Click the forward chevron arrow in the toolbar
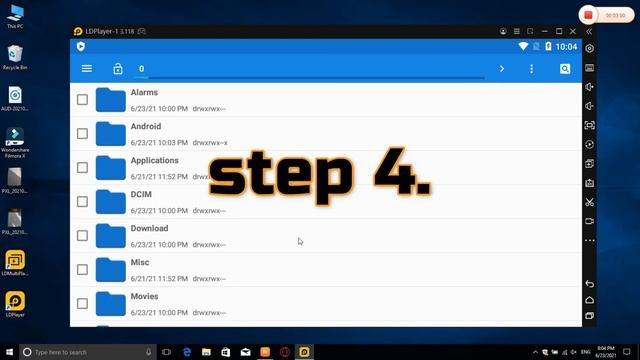Image resolution: width=640 pixels, height=360 pixels. pyautogui.click(x=502, y=69)
